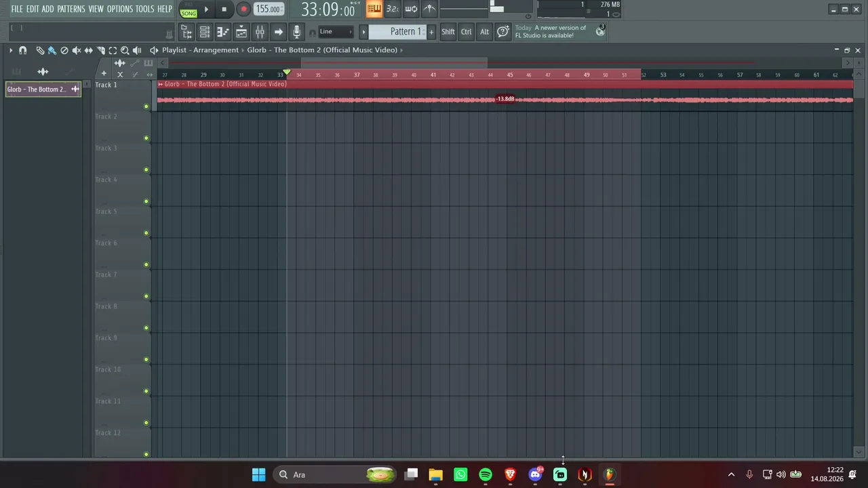Open Spotify from the taskbar
Screen dimensions: 868x488
[x=486, y=474]
